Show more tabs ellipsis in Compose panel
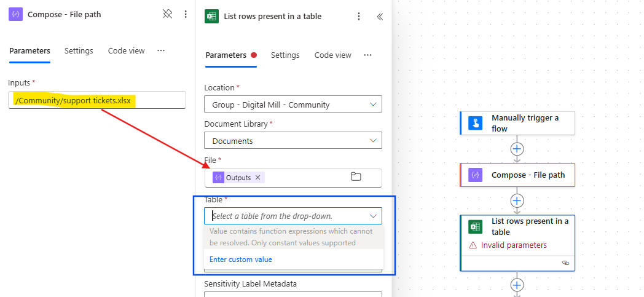The height and width of the screenshot is (297, 644). 161,50
